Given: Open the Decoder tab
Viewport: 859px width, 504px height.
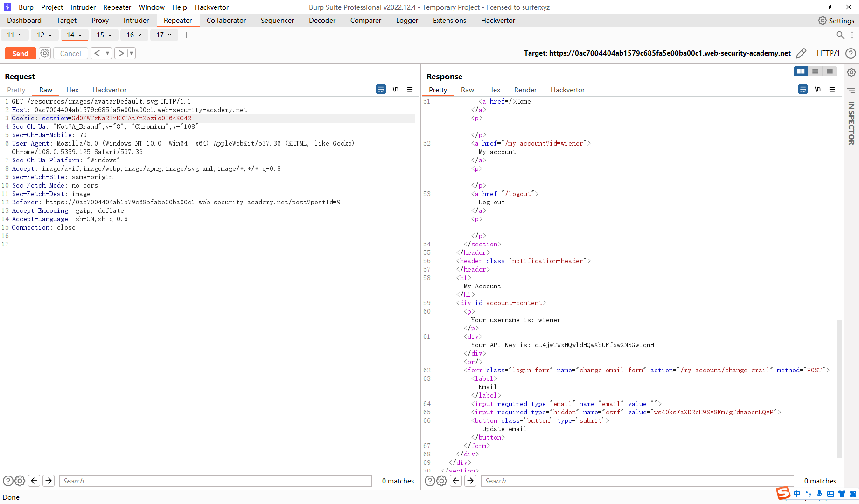Looking at the screenshot, I should [x=322, y=21].
